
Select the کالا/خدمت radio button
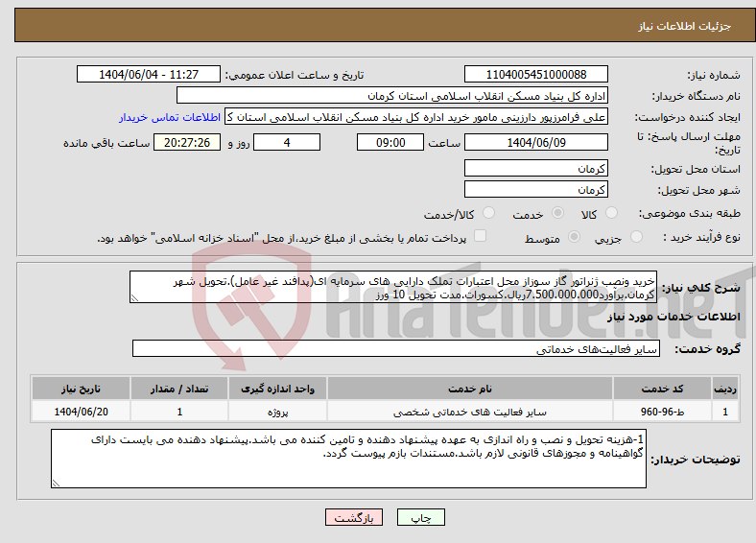(489, 213)
